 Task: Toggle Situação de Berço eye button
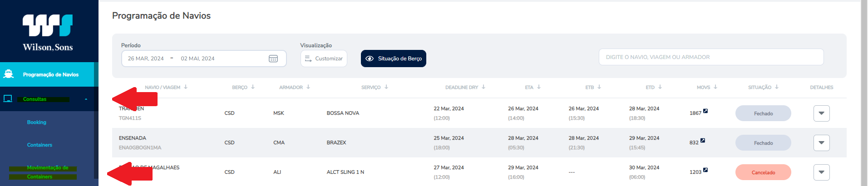point(394,59)
